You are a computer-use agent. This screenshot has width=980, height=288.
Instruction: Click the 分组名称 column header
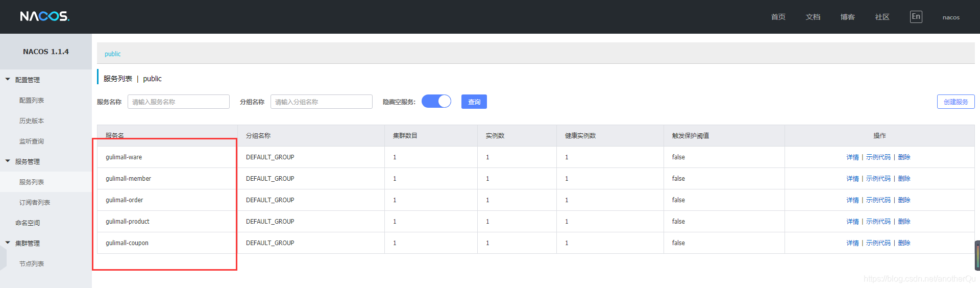[258, 136]
